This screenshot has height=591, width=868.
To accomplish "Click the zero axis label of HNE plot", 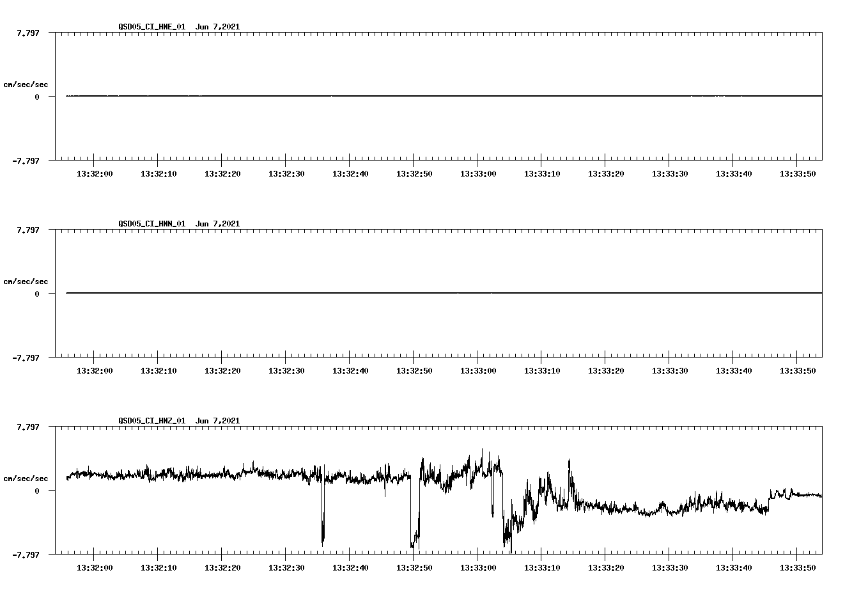I will click(37, 97).
